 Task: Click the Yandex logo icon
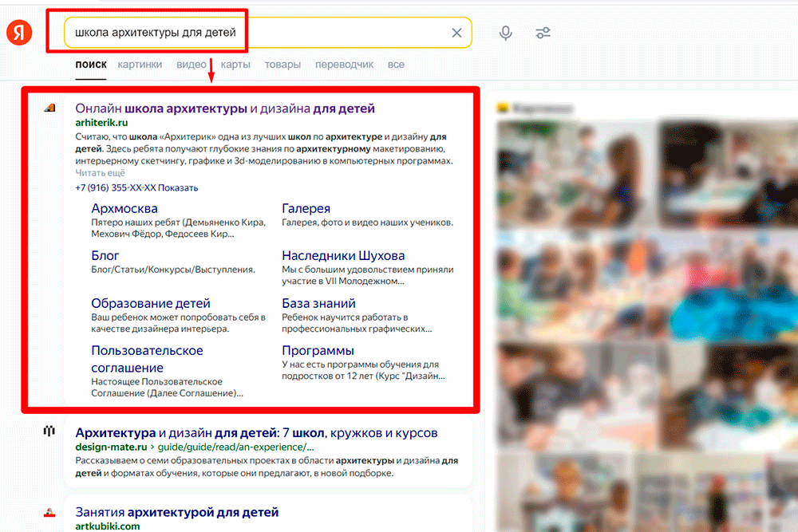(19, 33)
